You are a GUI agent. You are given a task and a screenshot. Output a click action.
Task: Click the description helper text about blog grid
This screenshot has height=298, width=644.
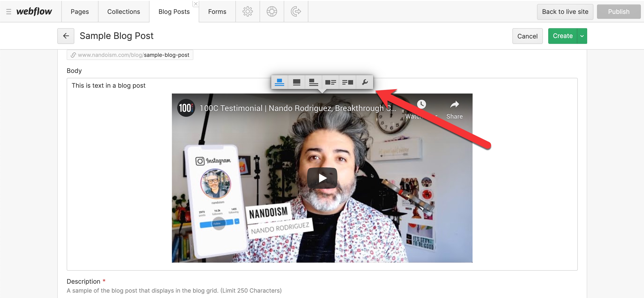pyautogui.click(x=174, y=290)
